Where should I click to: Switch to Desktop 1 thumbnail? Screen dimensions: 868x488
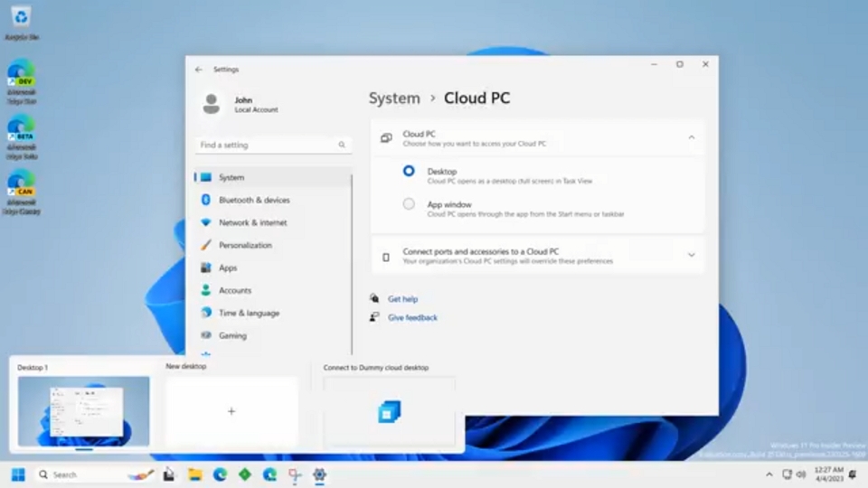[83, 411]
